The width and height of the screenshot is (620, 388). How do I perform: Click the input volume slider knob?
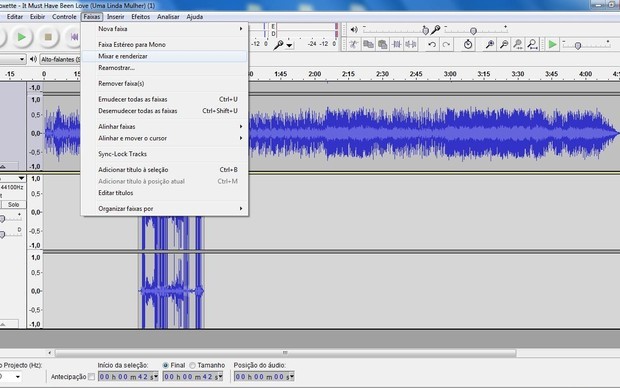pyautogui.click(x=473, y=31)
